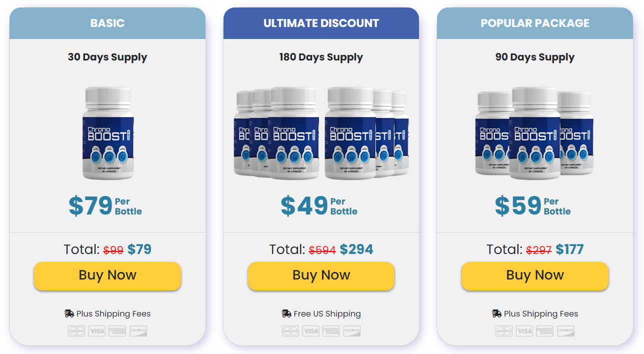Click the Discover icon under ULTIMATE DISCOUNT
Screen dimensions: 644x354
(351, 330)
